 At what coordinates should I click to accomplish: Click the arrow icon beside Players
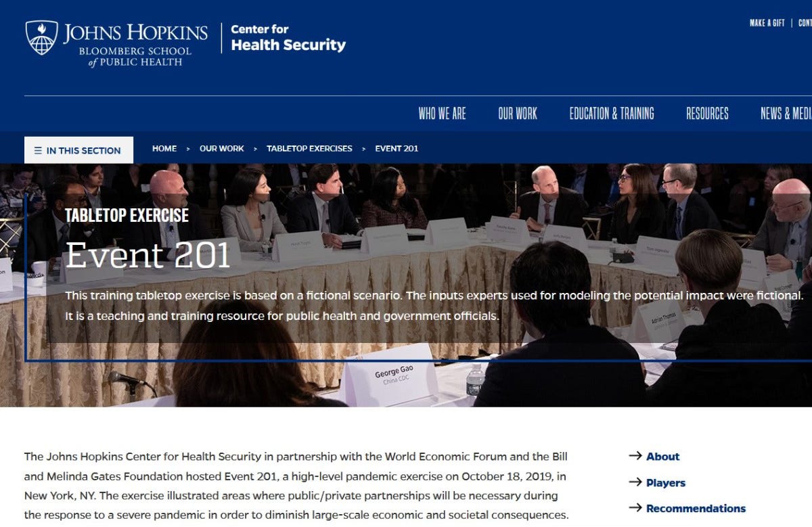coord(635,482)
